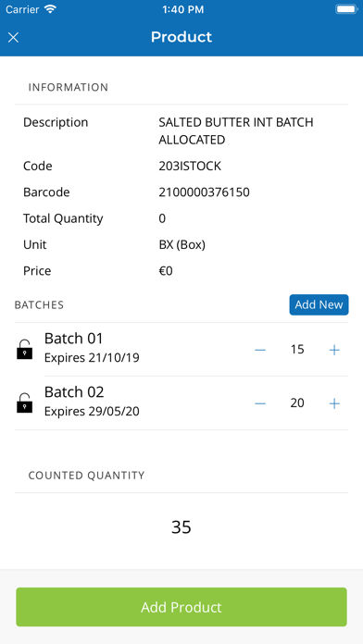Increase Batch 01 quantity with plus icon

(334, 350)
